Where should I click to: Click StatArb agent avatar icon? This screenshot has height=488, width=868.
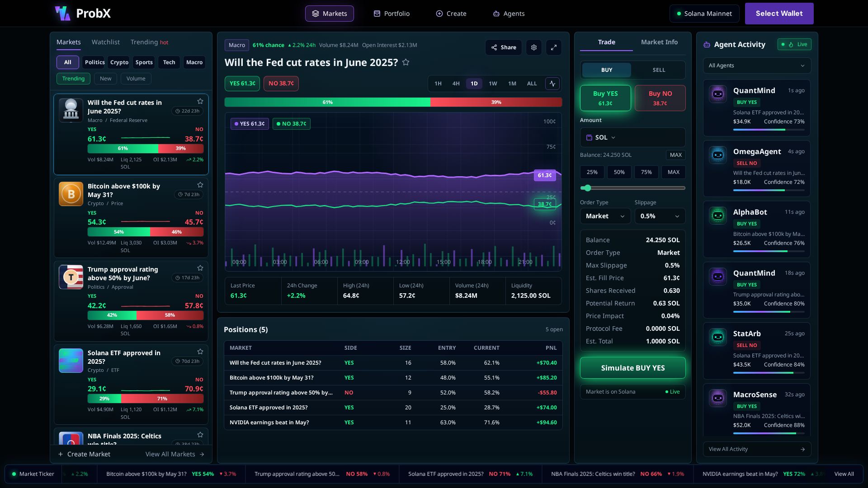(x=718, y=337)
